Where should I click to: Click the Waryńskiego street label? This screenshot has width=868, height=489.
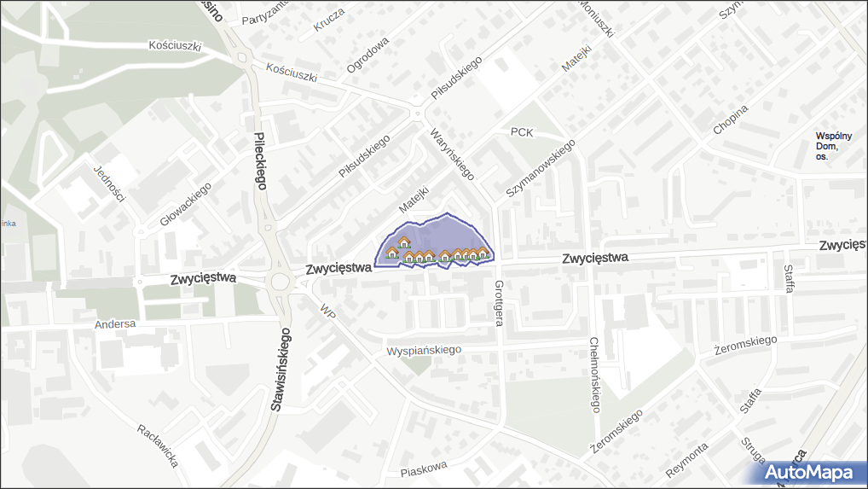tap(451, 154)
